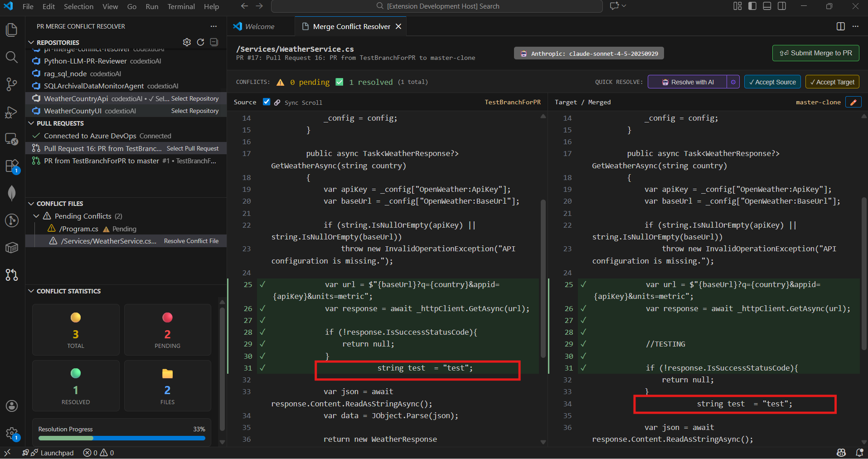The height and width of the screenshot is (459, 868).
Task: Click Resolve Conflict File for WeatherService.cs
Action: 191,241
